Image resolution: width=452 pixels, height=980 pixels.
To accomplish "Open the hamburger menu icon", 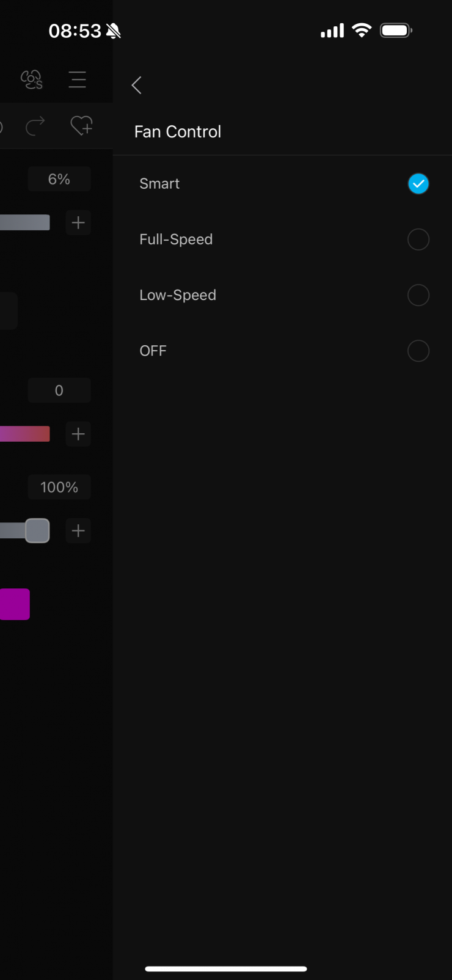I will coord(77,79).
